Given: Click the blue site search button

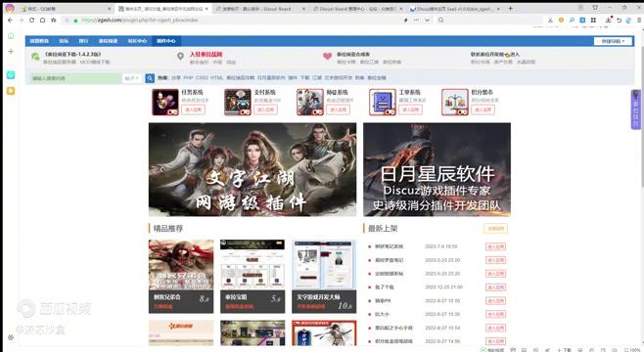Looking at the screenshot, I should (150, 78).
